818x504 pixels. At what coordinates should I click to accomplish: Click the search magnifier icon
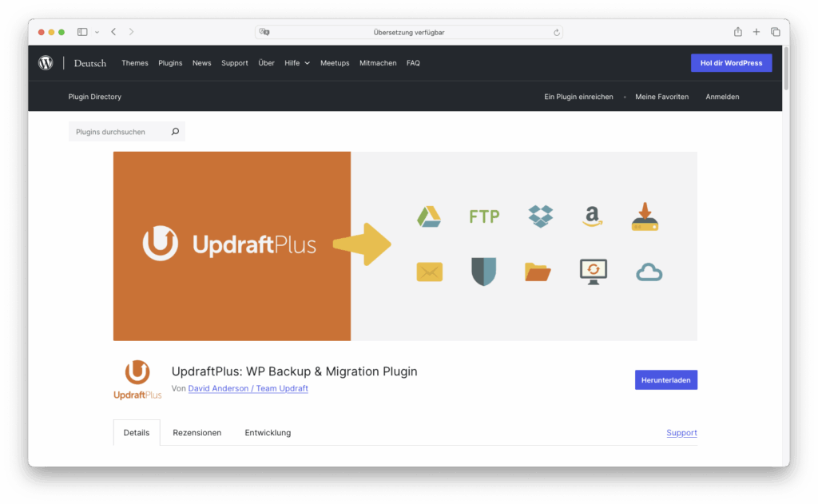click(175, 132)
